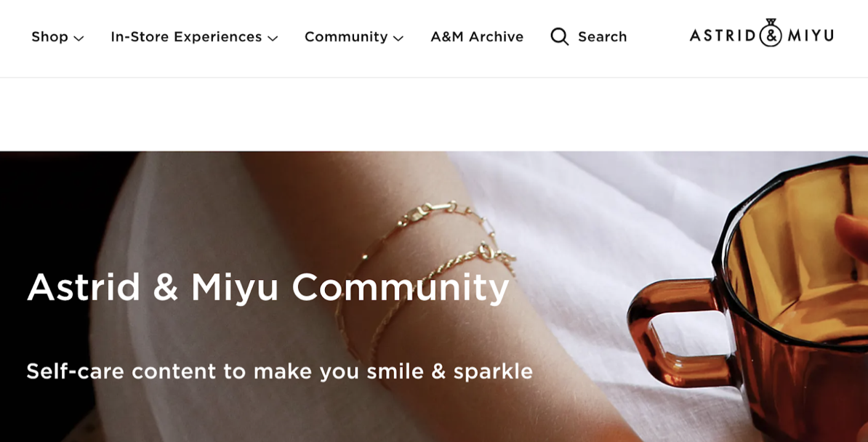
Task: Expand the chevron beside Community
Action: (398, 39)
